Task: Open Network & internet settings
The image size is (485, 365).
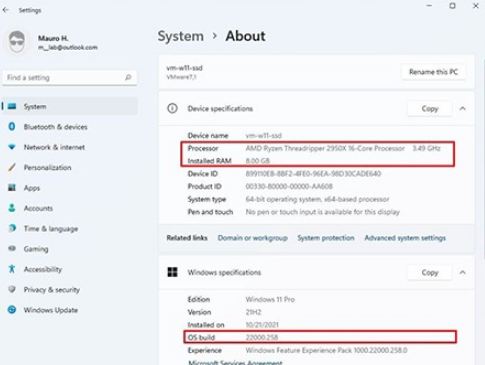Action: pyautogui.click(x=54, y=147)
